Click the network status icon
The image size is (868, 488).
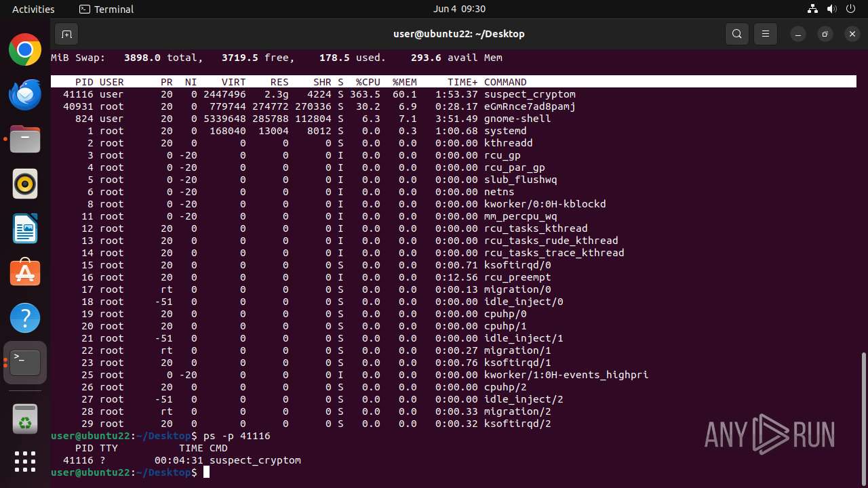click(812, 9)
